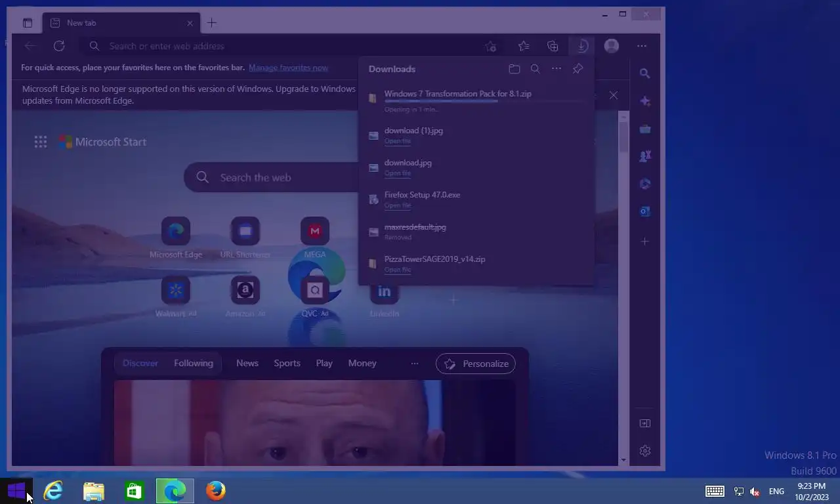Open file link under download.jpg
The width and height of the screenshot is (840, 504).
click(398, 173)
